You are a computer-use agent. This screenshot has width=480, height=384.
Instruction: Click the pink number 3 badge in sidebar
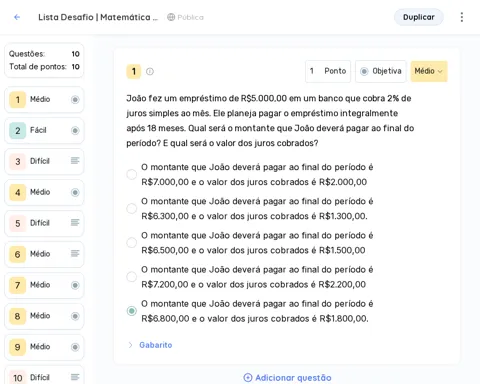18,161
